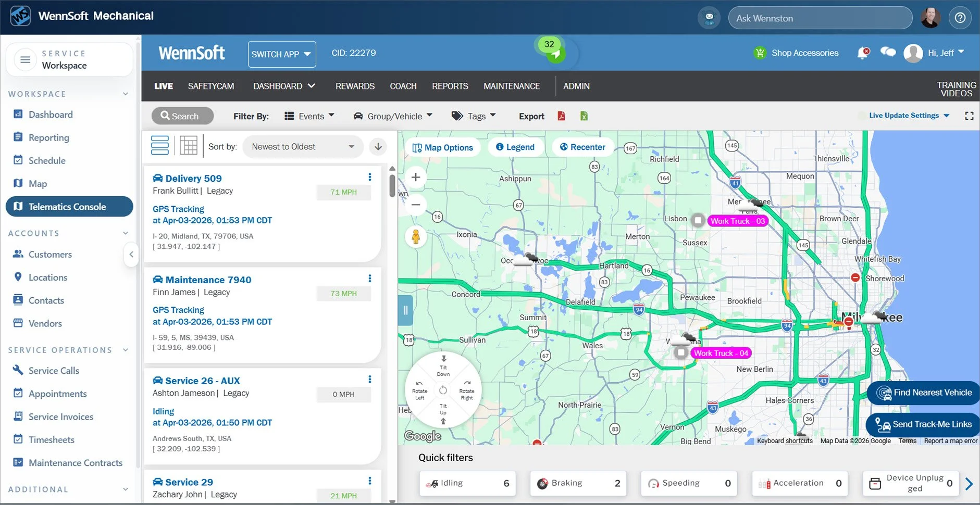This screenshot has width=980, height=505.
Task: Expand the Dashboard nav dropdown
Action: coord(284,86)
